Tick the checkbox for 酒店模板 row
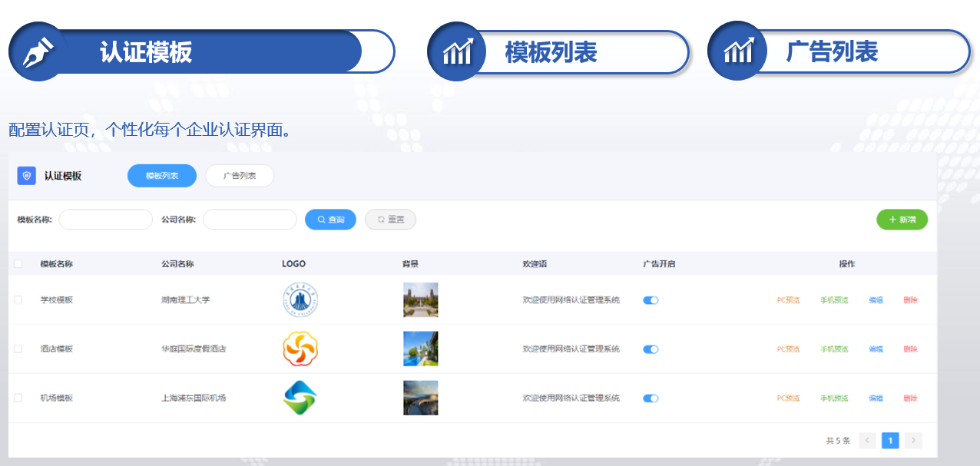980x466 pixels. tap(18, 349)
